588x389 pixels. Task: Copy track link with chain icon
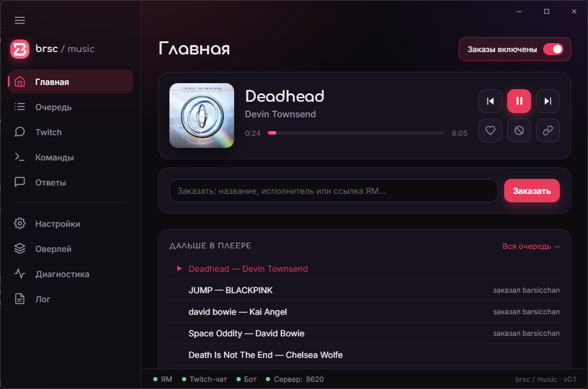(548, 130)
